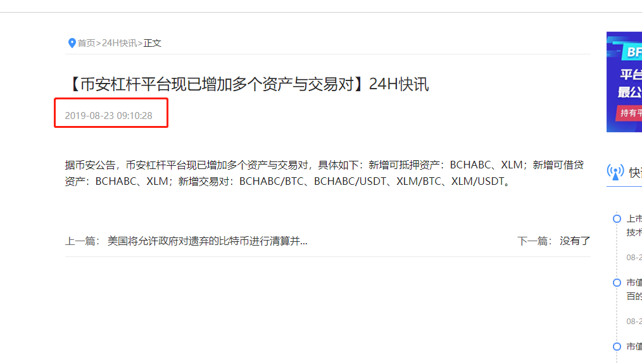Click the 上一篇 label

pos(82,241)
